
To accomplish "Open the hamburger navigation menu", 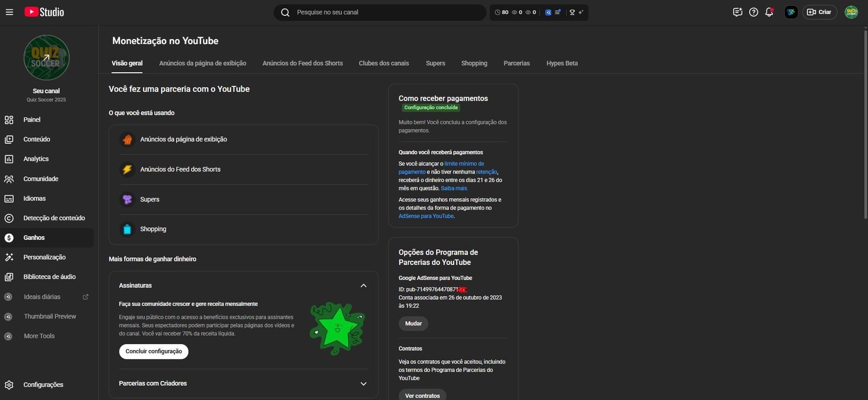I will [x=9, y=12].
